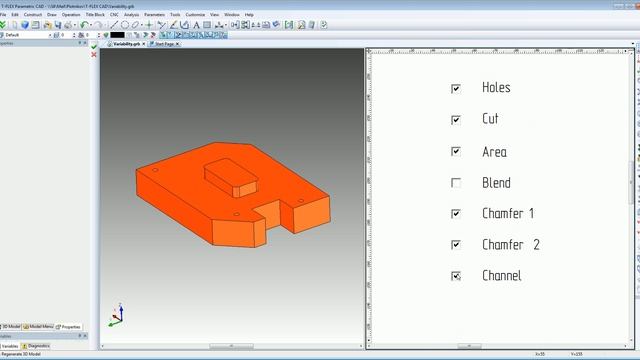Click the last checkmark icon on main toolbar
The width and height of the screenshot is (640, 360).
coord(324,25)
